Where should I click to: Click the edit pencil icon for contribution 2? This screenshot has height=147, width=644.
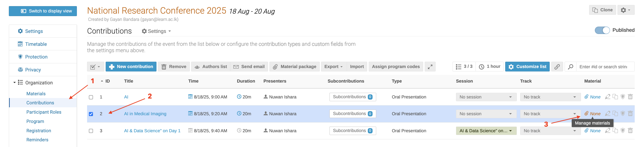coord(607,114)
